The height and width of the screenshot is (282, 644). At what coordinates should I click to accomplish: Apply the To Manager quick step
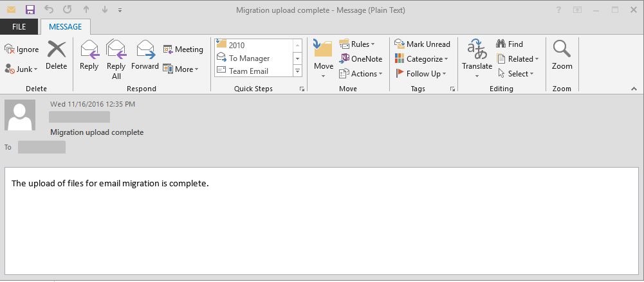pyautogui.click(x=253, y=58)
